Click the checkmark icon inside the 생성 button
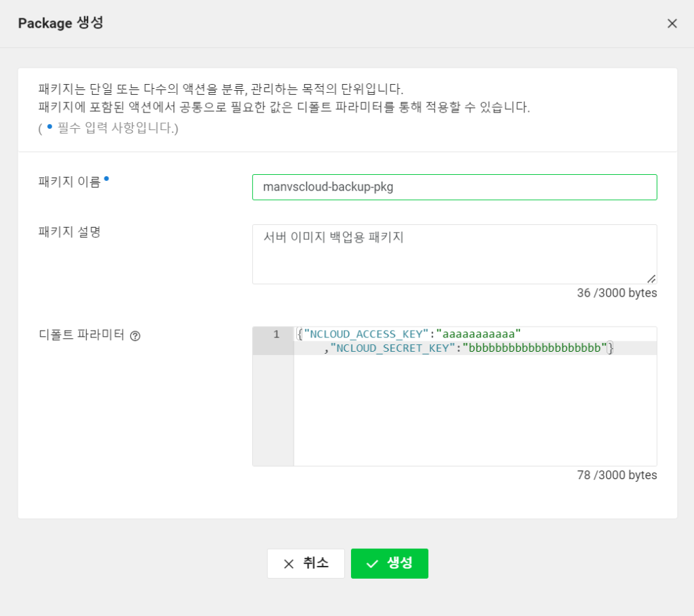The image size is (694, 616). [x=371, y=563]
